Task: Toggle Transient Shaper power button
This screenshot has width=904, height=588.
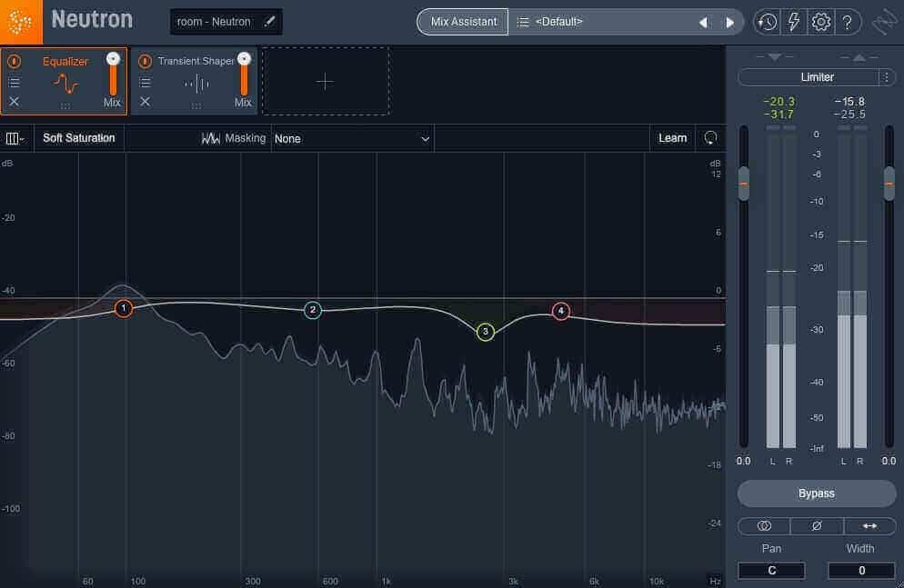Action: tap(145, 61)
